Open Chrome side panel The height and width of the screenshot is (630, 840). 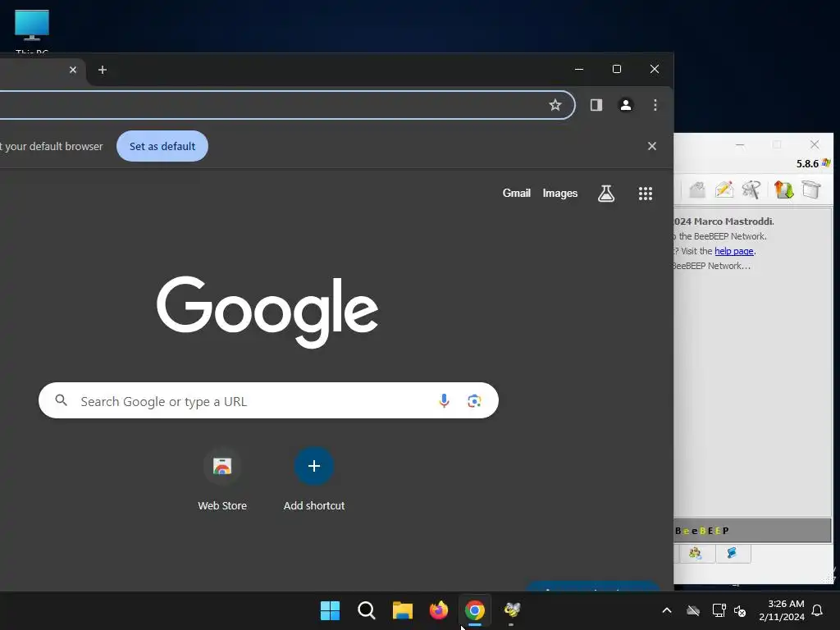pyautogui.click(x=596, y=105)
